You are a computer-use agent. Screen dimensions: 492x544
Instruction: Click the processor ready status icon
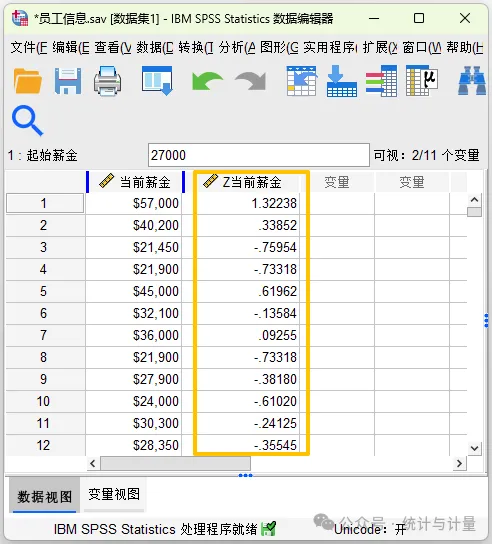(x=268, y=529)
